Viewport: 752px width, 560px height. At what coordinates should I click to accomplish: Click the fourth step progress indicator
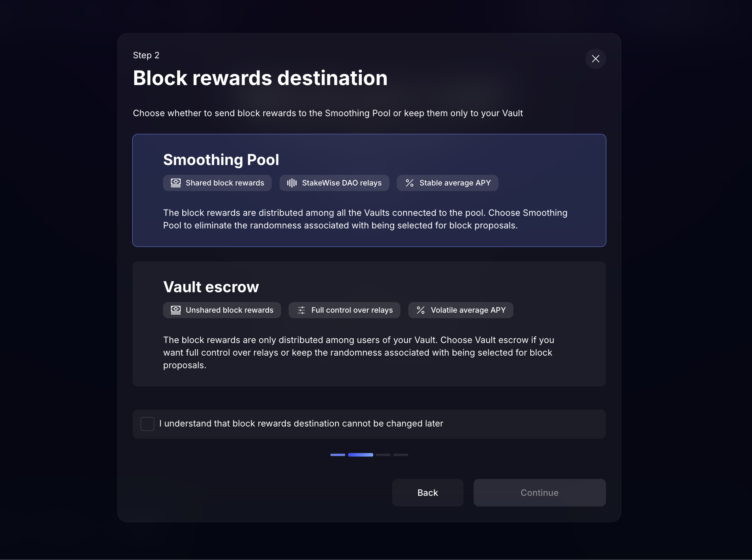click(400, 455)
